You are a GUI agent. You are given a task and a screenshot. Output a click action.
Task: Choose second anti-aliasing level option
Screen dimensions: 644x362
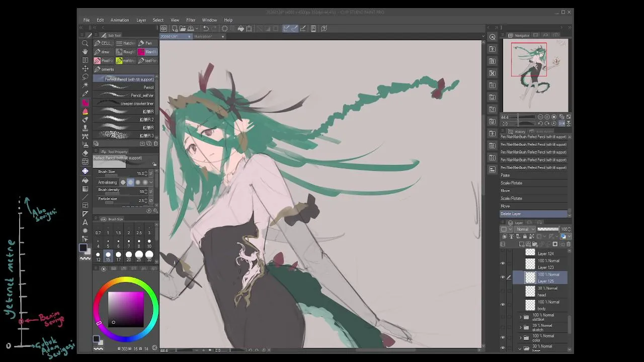[x=130, y=182]
